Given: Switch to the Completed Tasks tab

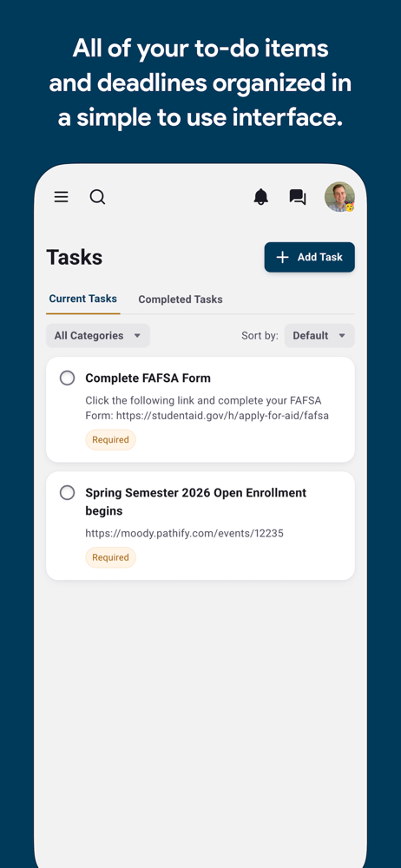Looking at the screenshot, I should (x=181, y=299).
